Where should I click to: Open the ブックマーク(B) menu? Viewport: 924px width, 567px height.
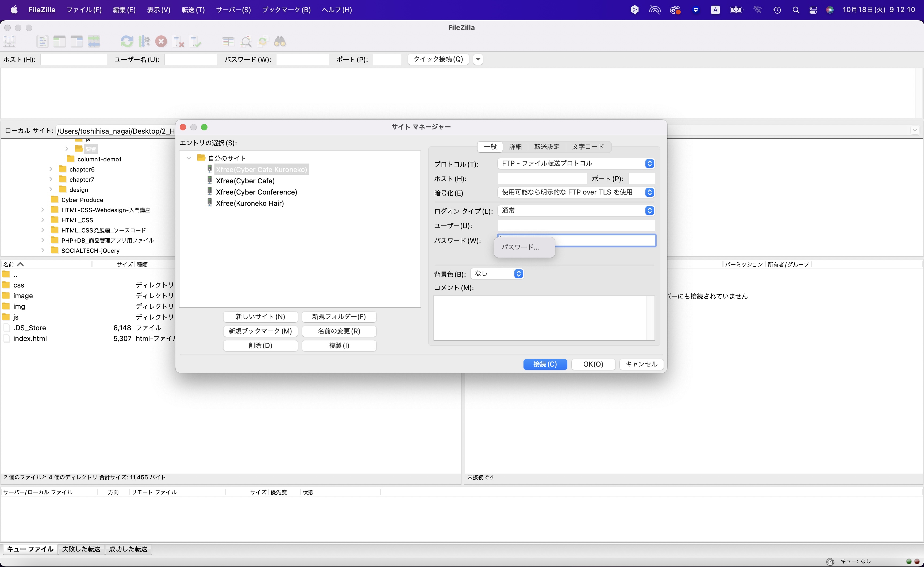click(x=286, y=10)
